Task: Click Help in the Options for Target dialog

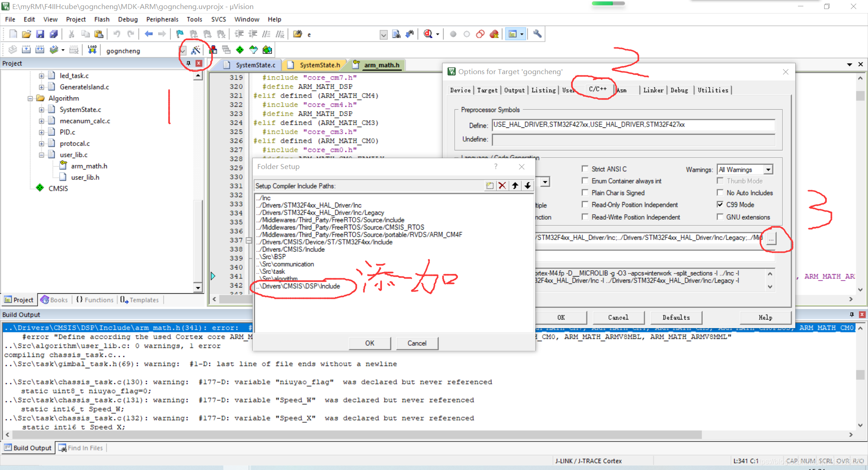Action: click(x=765, y=317)
